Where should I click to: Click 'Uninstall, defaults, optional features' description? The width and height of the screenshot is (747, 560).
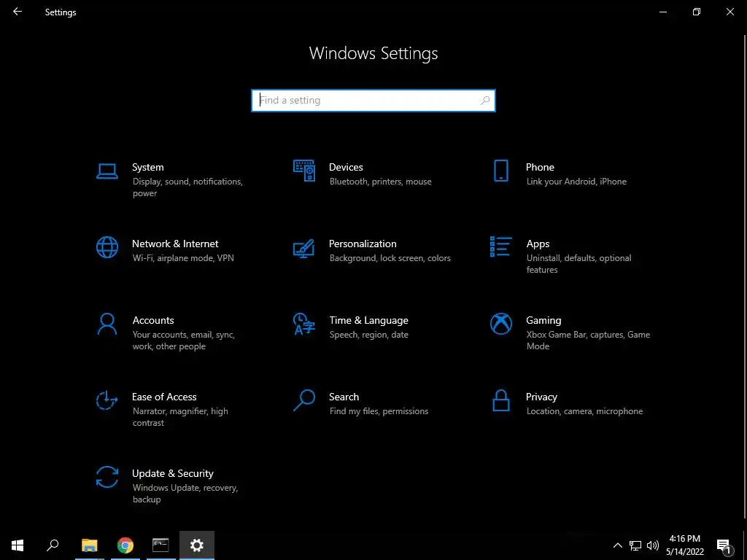coord(578,264)
